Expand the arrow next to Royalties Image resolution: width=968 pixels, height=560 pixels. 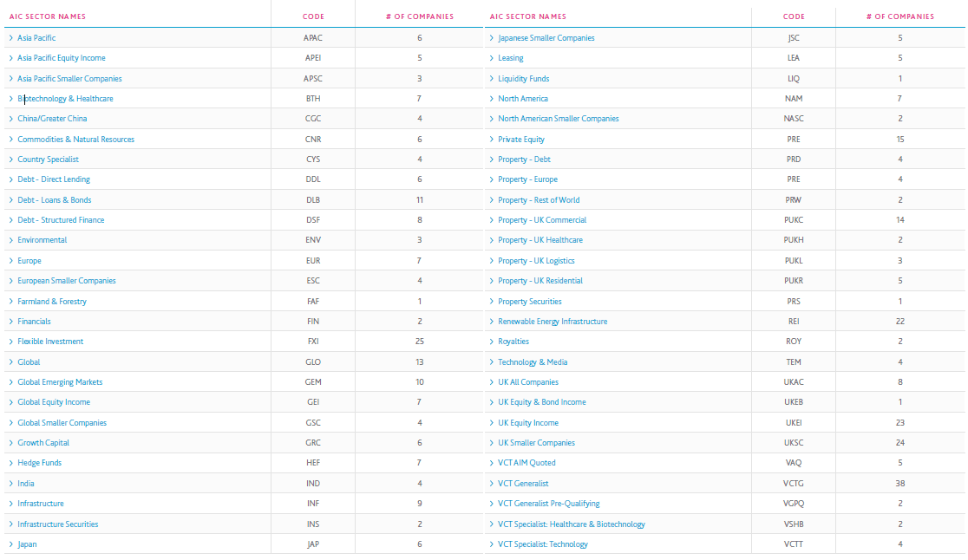coord(491,342)
